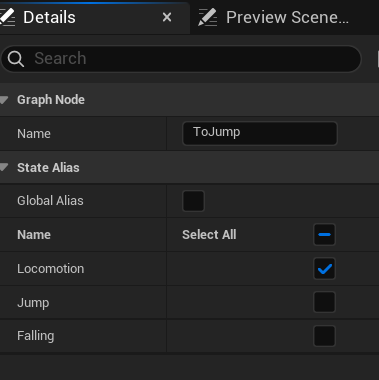Click the bold Name column header
The width and height of the screenshot is (379, 380).
click(x=34, y=235)
